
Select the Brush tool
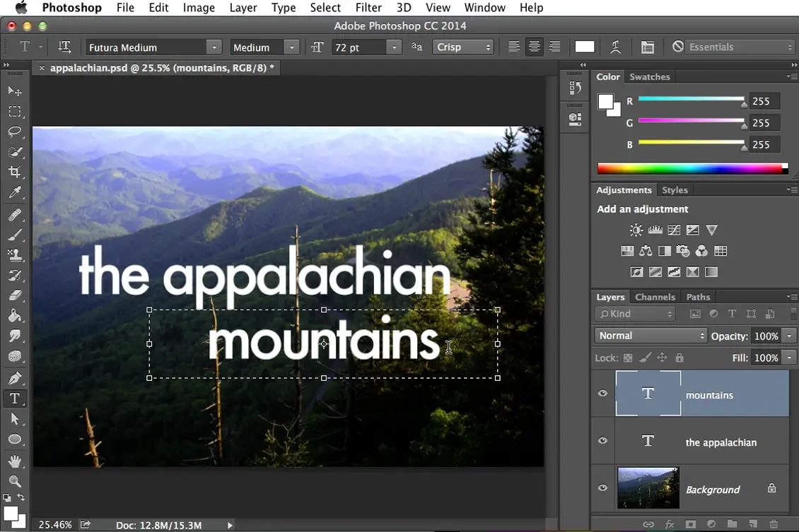pyautogui.click(x=15, y=235)
